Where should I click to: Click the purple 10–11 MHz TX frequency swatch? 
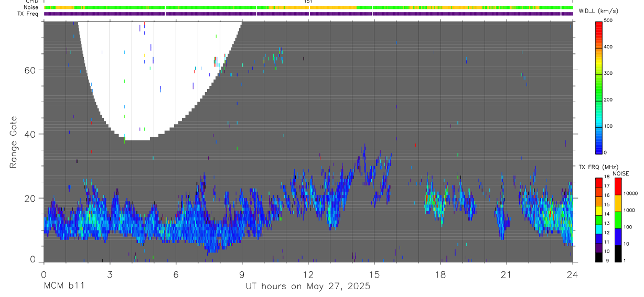pyautogui.click(x=599, y=248)
